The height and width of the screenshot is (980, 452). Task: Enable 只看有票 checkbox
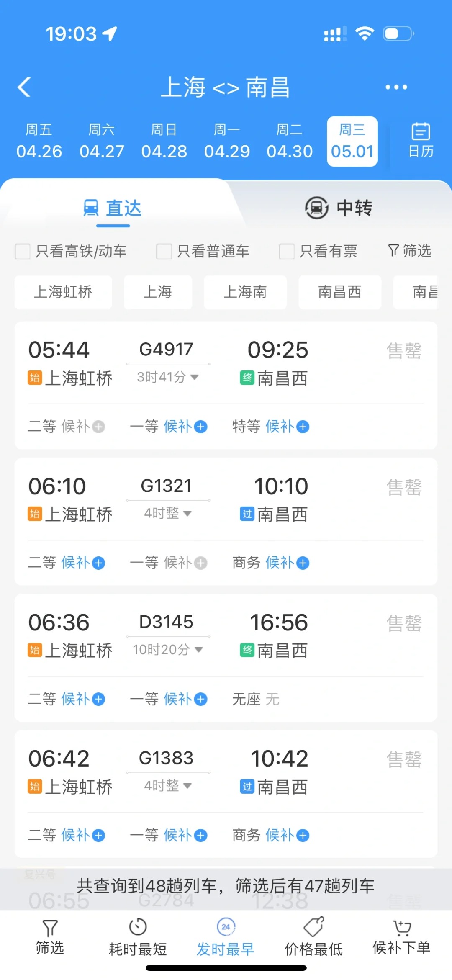(x=287, y=252)
